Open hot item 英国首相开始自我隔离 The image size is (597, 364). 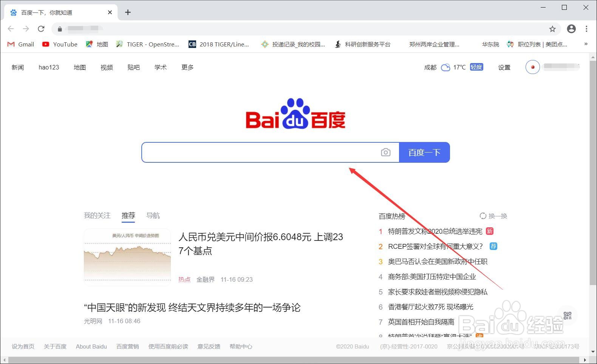(x=421, y=322)
